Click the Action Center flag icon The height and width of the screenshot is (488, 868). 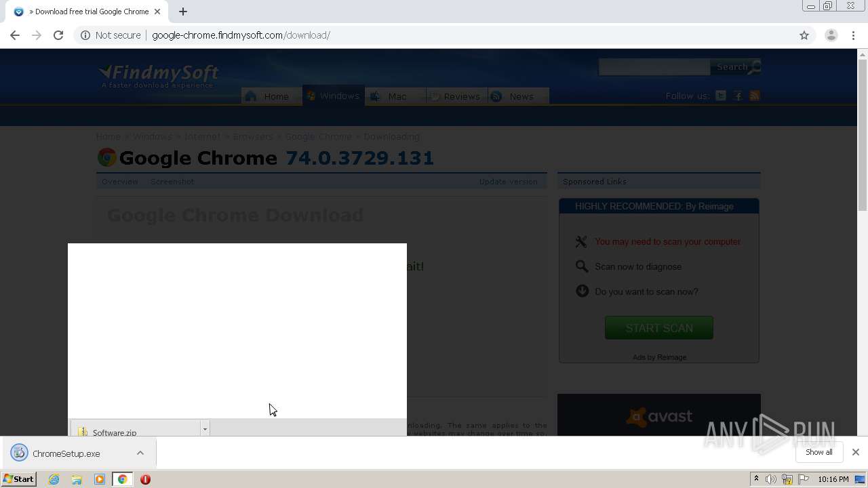point(804,479)
